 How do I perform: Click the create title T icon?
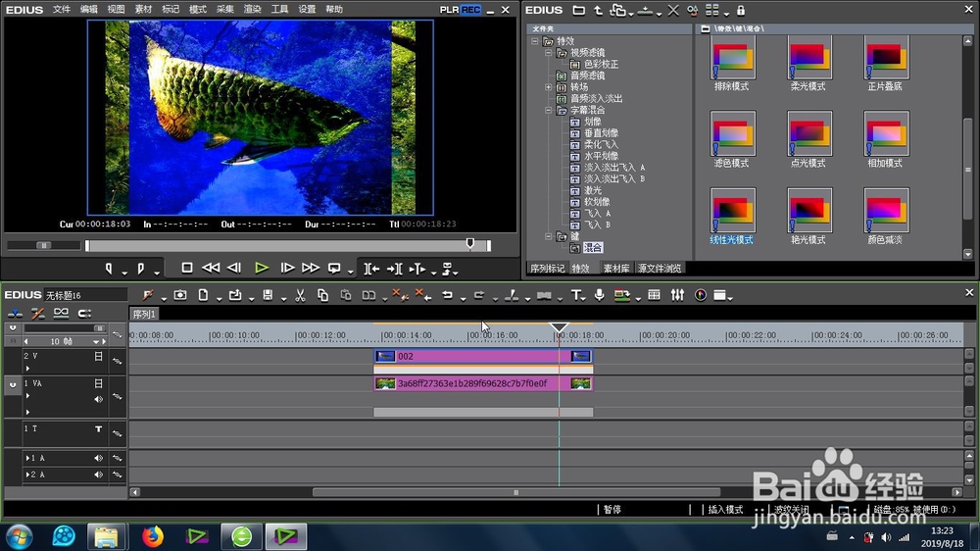pos(575,294)
